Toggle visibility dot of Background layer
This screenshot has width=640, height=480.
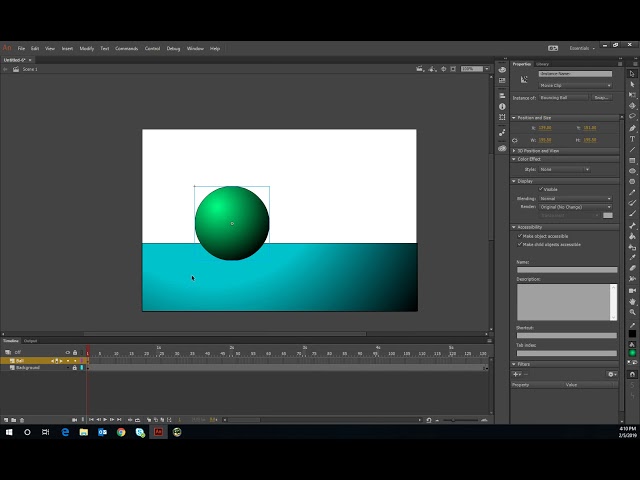[68, 368]
